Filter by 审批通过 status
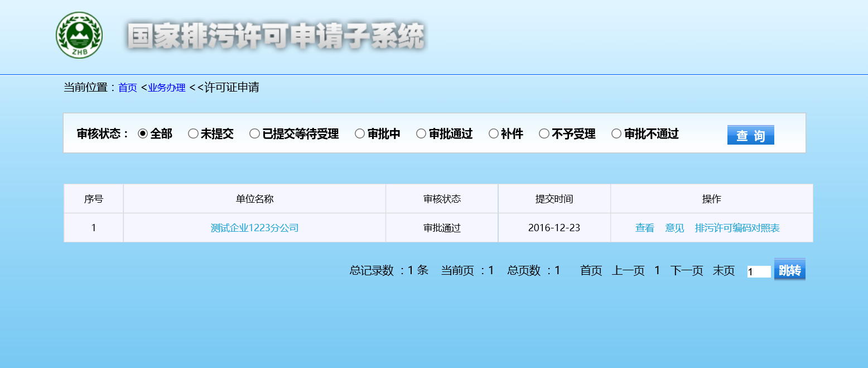Screen dimensions: 868x368 coord(421,133)
